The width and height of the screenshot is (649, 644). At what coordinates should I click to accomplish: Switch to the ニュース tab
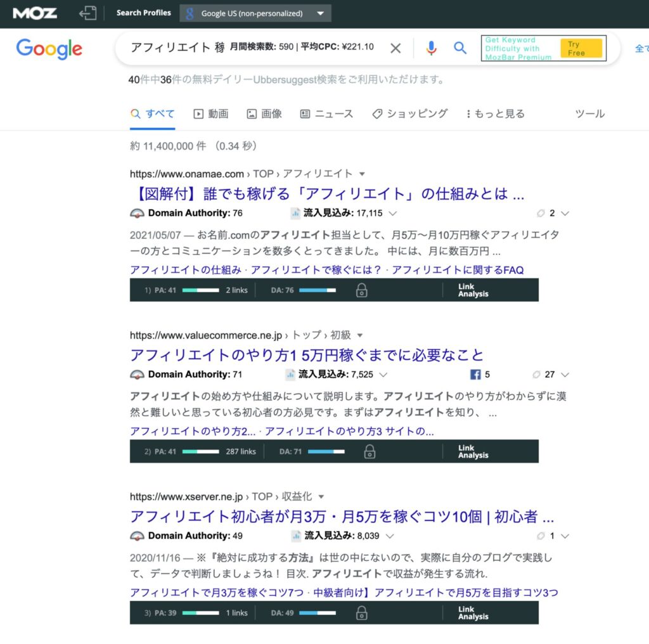click(326, 114)
